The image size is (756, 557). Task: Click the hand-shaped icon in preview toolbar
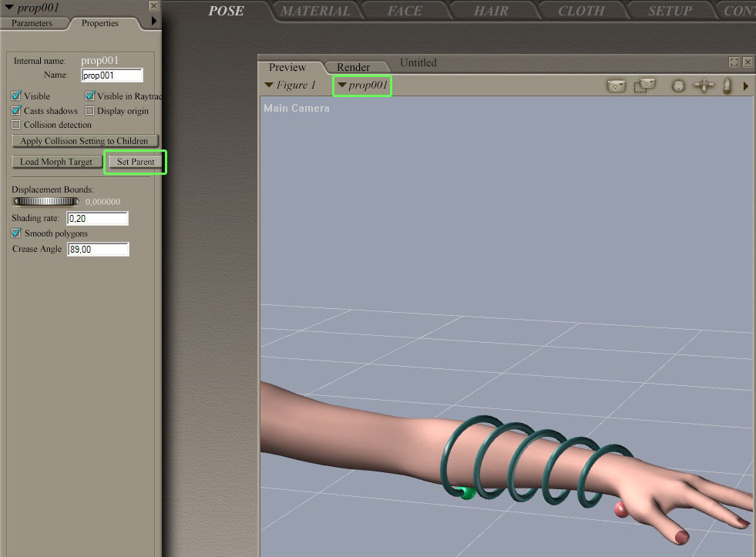tap(727, 86)
